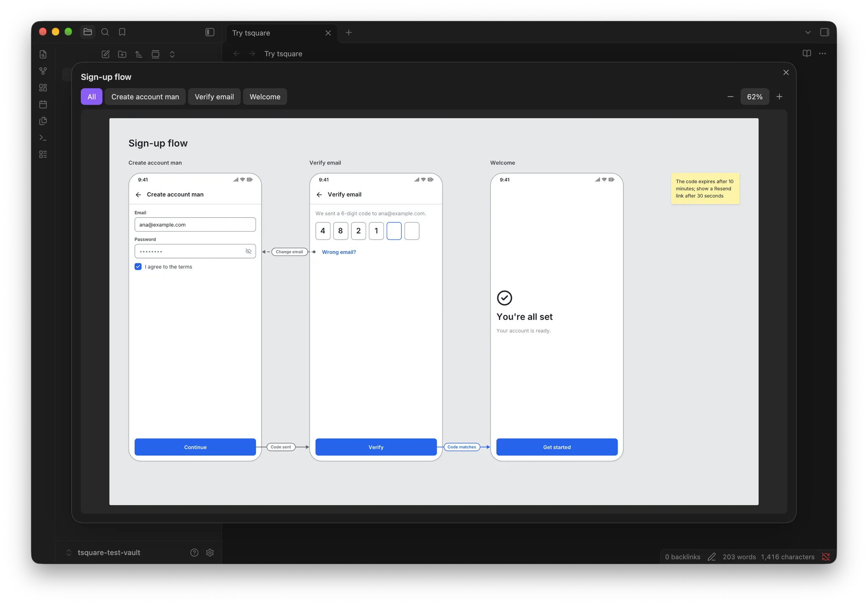This screenshot has width=868, height=605.
Task: Open canvas ribbon icon
Action: coord(43,88)
